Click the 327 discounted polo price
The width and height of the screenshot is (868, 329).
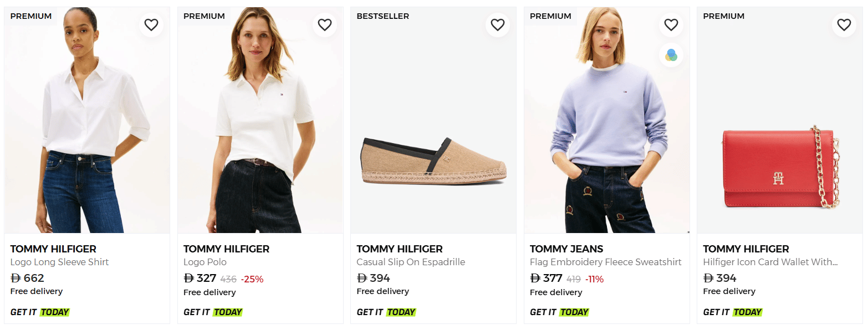[x=200, y=279]
